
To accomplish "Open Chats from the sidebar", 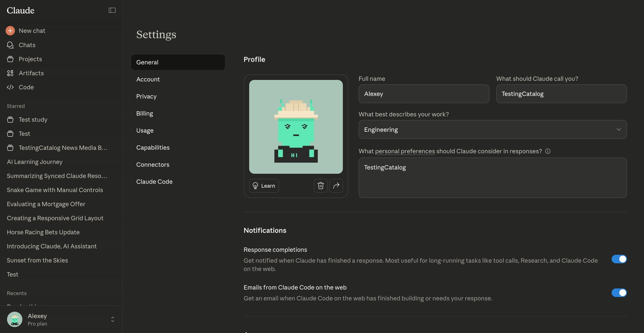I will [27, 45].
